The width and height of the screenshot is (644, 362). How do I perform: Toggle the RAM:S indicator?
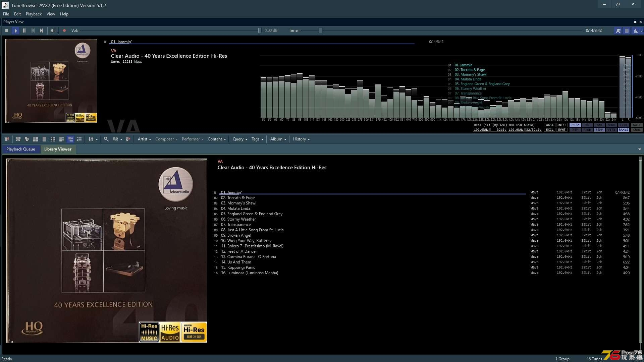click(x=624, y=130)
